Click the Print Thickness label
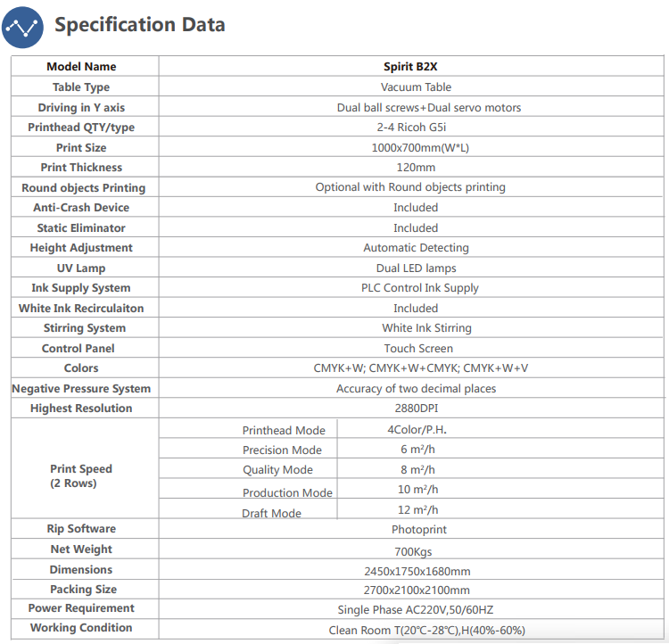 81,168
